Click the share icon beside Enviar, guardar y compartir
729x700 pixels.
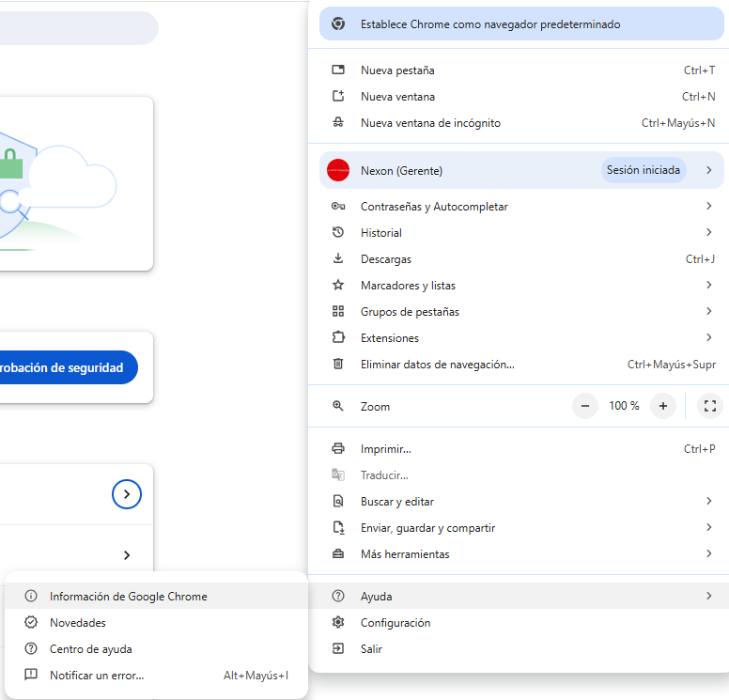coord(338,527)
